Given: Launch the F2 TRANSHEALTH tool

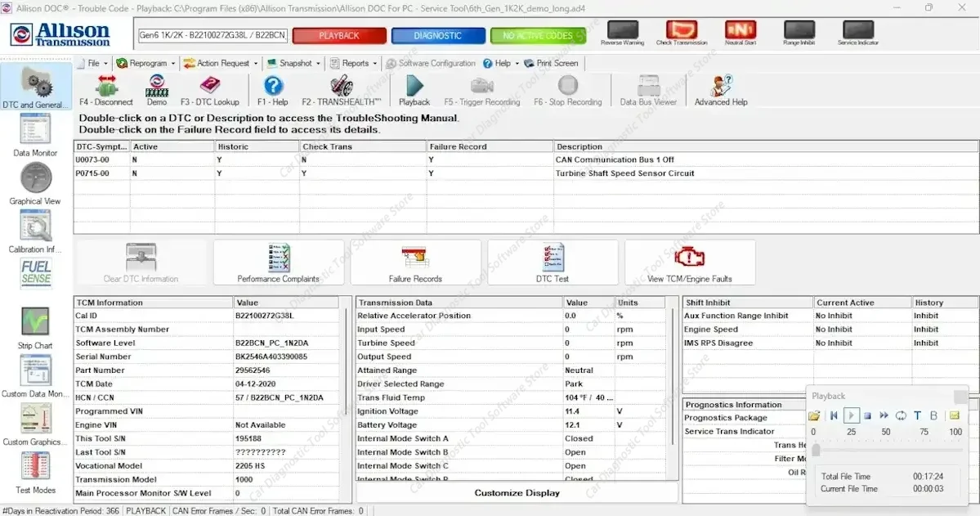Looking at the screenshot, I should [342, 91].
